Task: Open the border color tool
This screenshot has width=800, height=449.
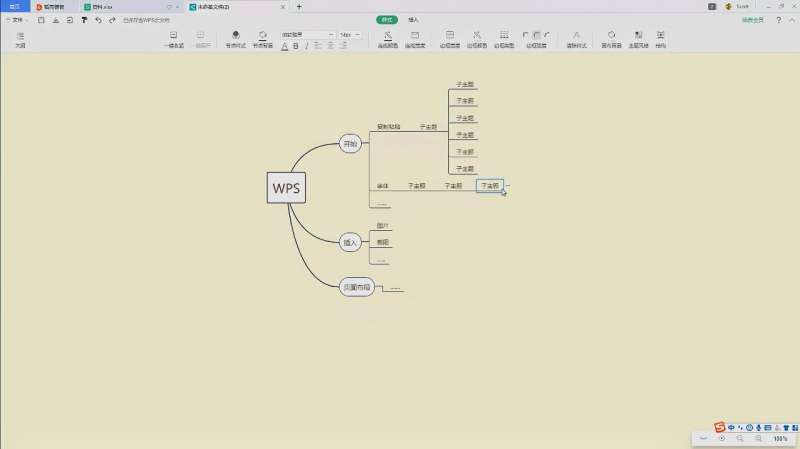Action: click(477, 39)
